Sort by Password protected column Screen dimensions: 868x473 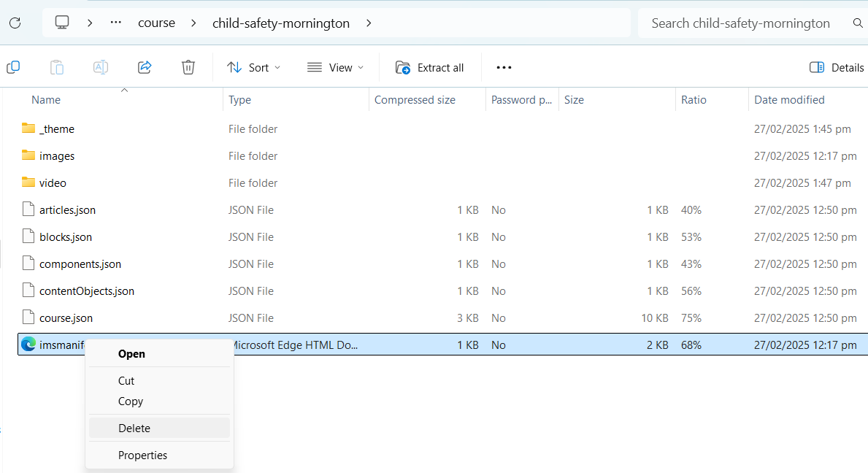point(521,100)
